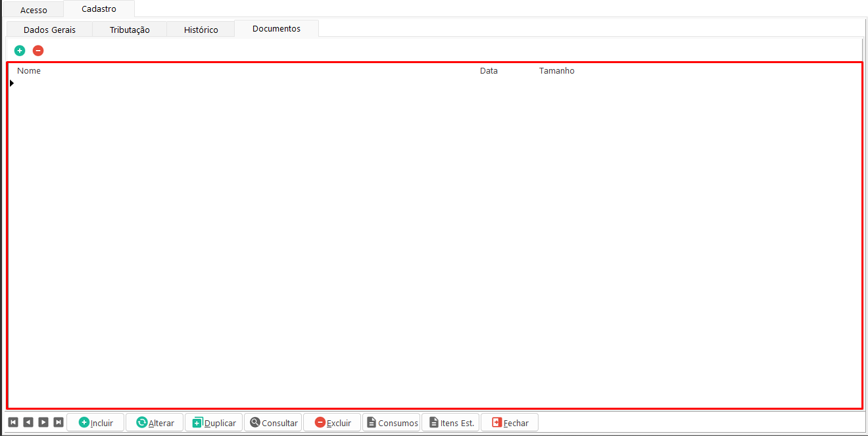Close the form with Fechar
Screen dimensions: 868x436
510,423
